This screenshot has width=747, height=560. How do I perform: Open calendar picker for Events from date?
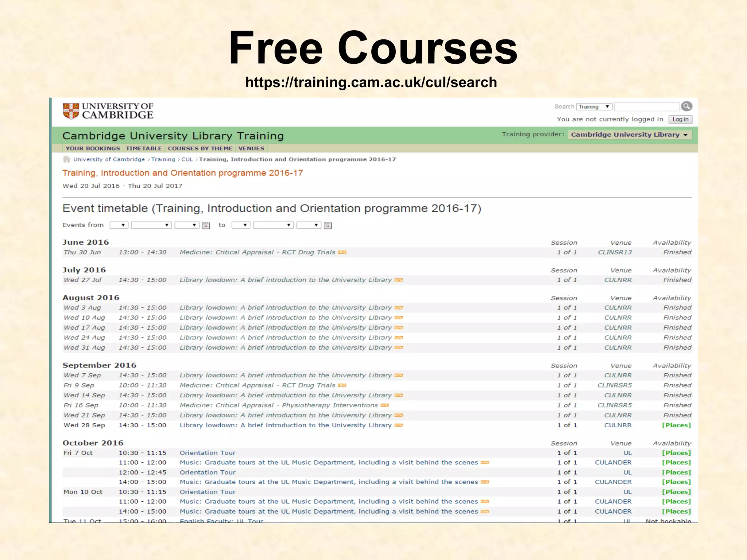click(x=206, y=226)
